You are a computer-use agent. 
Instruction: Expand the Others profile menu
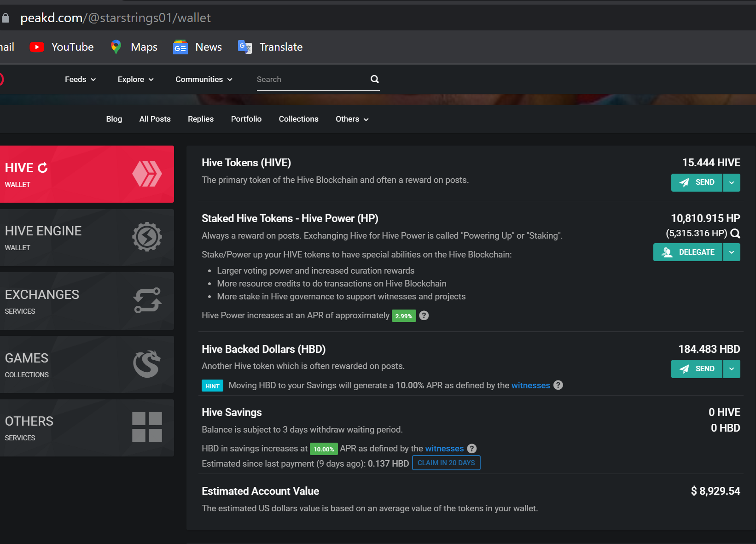coord(352,119)
